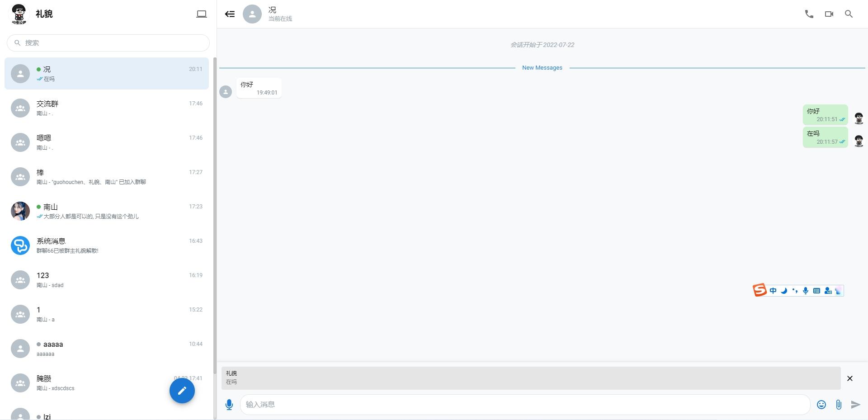The height and width of the screenshot is (420, 868).
Task: Open the soft keyboard on IME bar
Action: click(x=816, y=291)
